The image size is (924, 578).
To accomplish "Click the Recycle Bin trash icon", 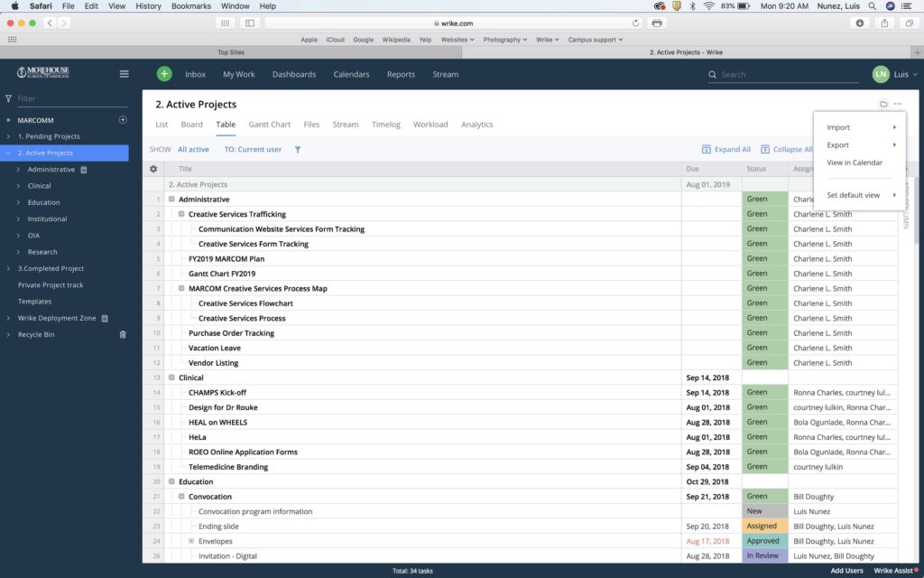I will click(123, 334).
